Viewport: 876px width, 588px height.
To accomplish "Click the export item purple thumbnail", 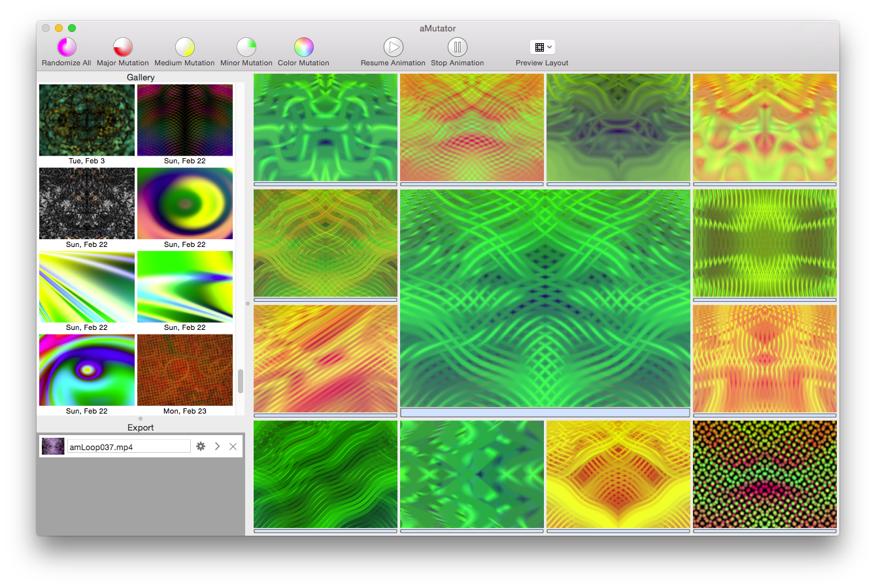I will point(53,446).
